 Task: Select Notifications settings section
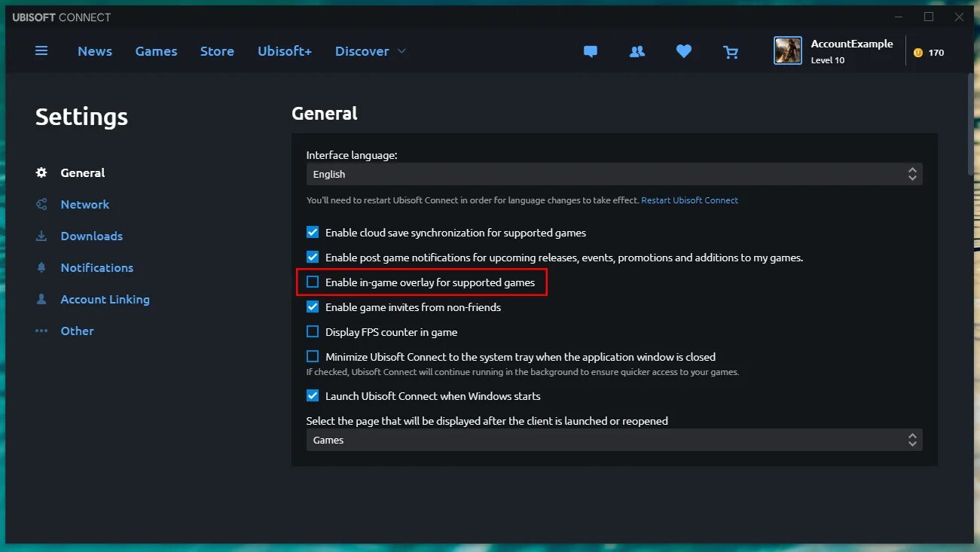coord(97,267)
